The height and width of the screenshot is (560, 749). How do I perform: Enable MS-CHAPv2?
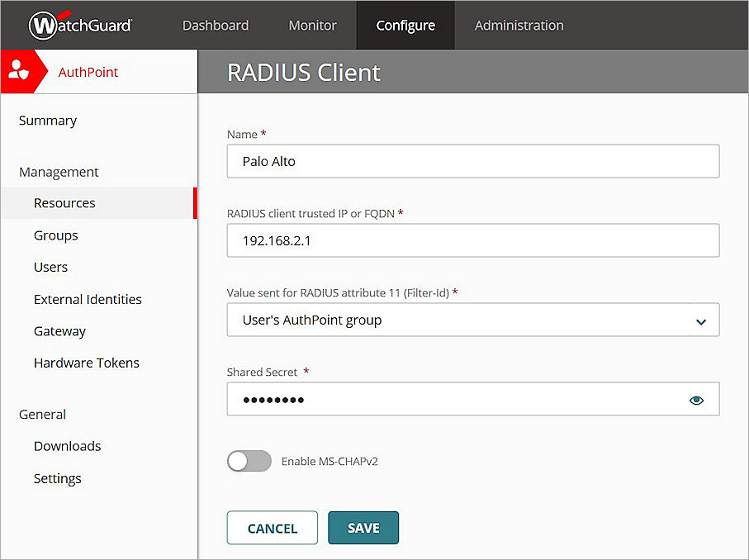pos(249,461)
